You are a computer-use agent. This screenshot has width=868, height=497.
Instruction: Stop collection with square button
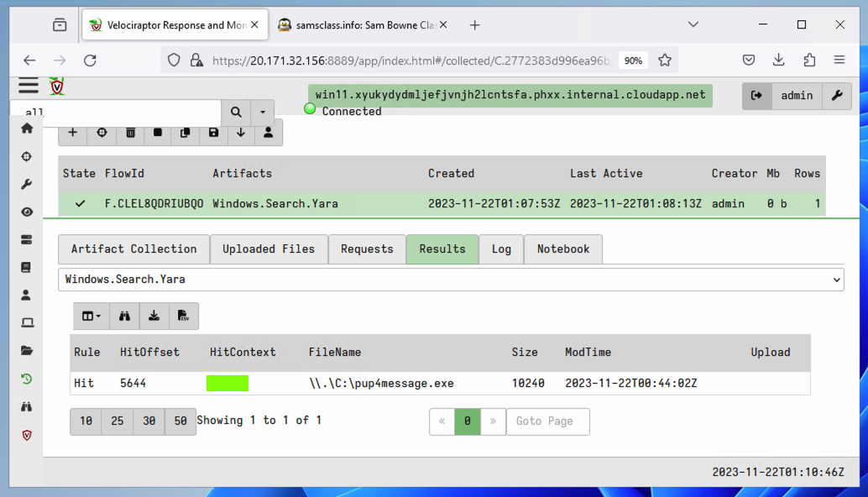click(158, 133)
